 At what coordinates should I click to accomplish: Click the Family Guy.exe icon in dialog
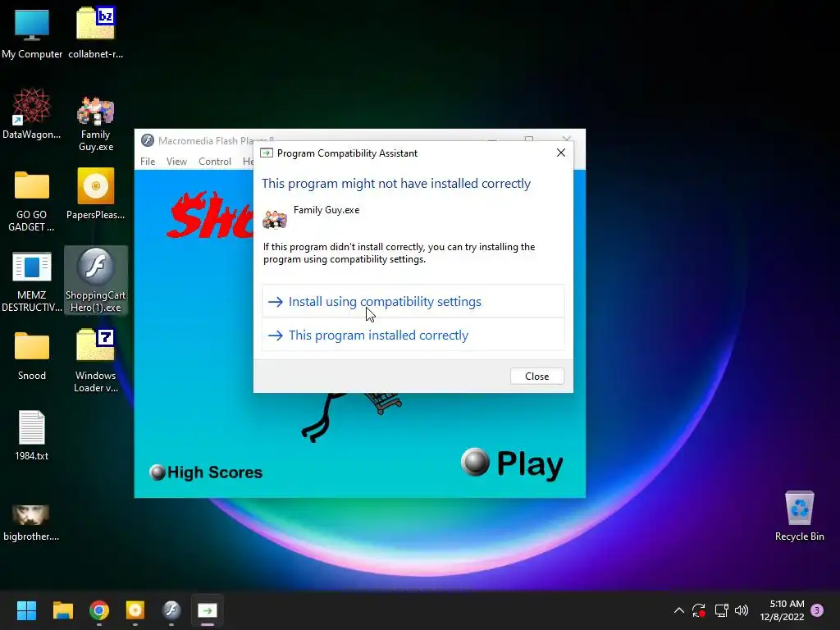(x=275, y=219)
